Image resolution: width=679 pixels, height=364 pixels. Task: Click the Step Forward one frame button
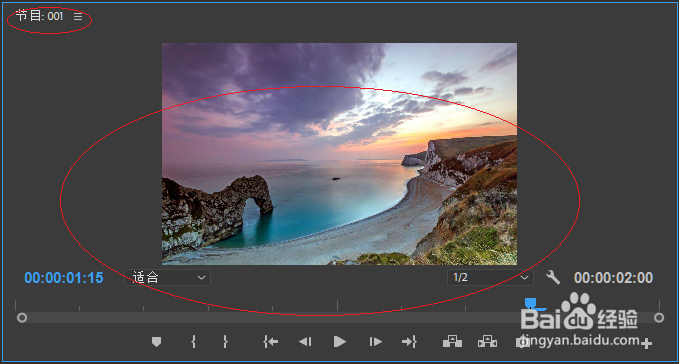[x=375, y=342]
